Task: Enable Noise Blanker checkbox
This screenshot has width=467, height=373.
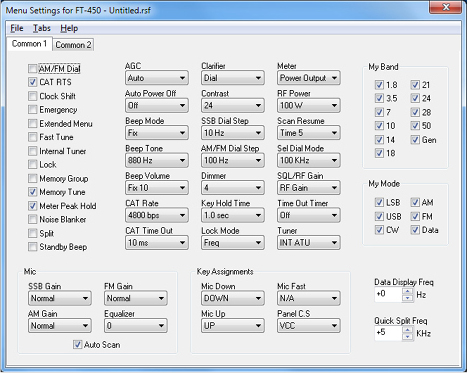Action: 32,219
